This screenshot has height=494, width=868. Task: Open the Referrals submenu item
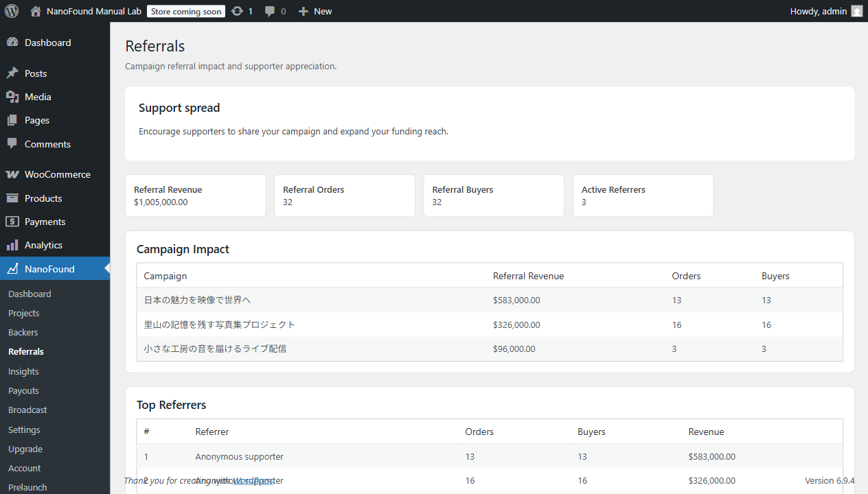tap(26, 351)
